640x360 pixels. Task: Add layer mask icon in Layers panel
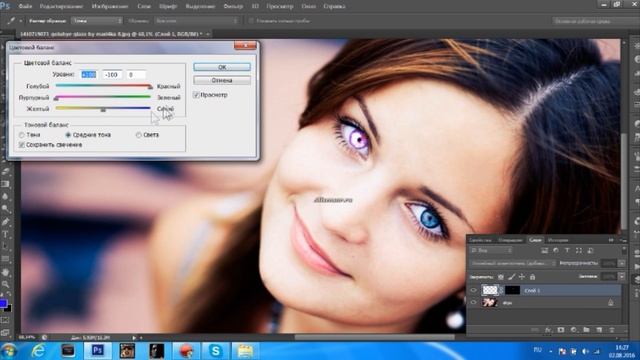(x=561, y=330)
